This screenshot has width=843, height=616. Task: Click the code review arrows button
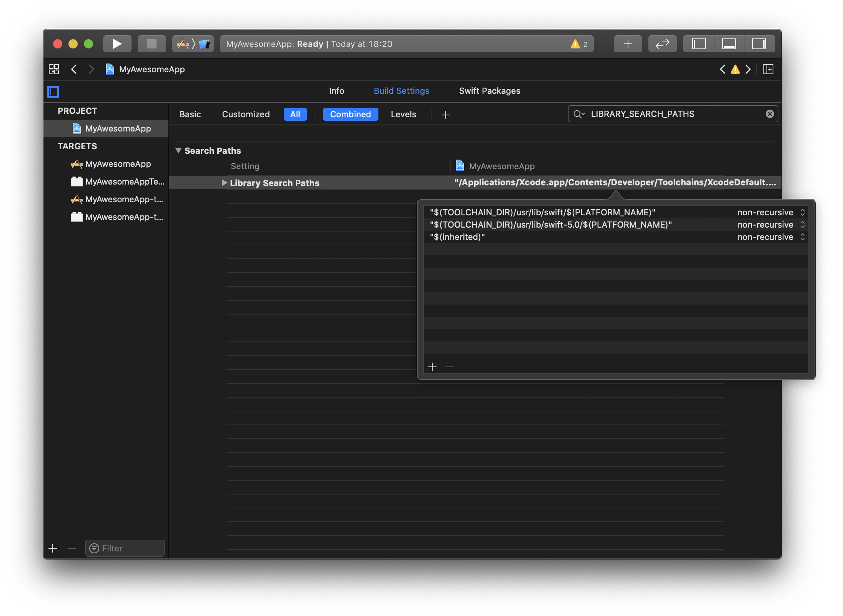662,44
